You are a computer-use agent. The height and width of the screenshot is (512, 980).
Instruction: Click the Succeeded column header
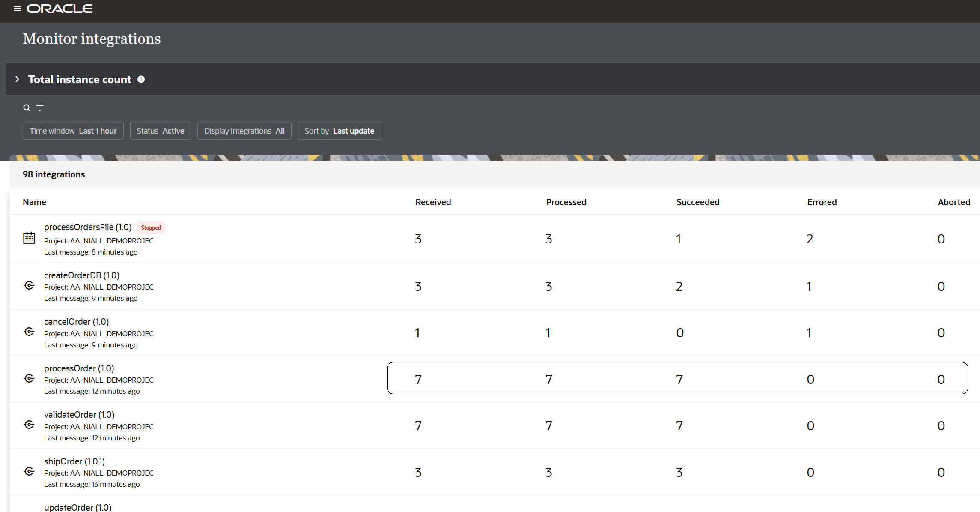[698, 202]
